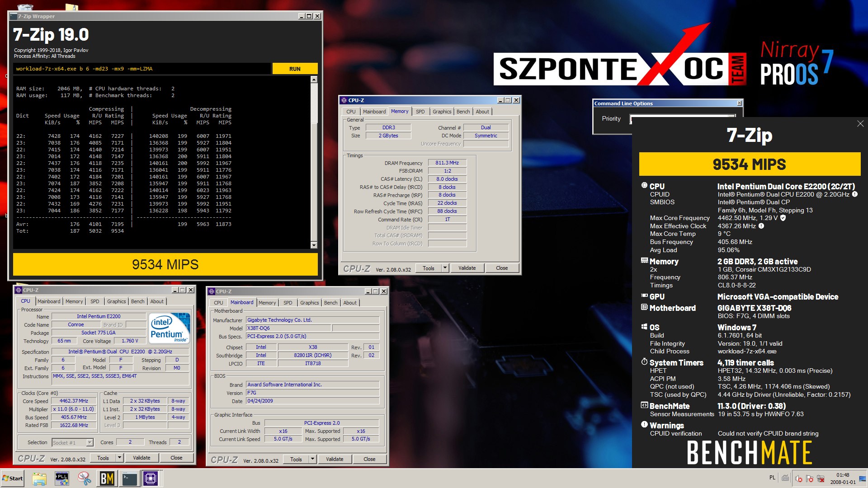
Task: Click Validate in the CPU tab CPU-Z window
Action: coord(142,458)
